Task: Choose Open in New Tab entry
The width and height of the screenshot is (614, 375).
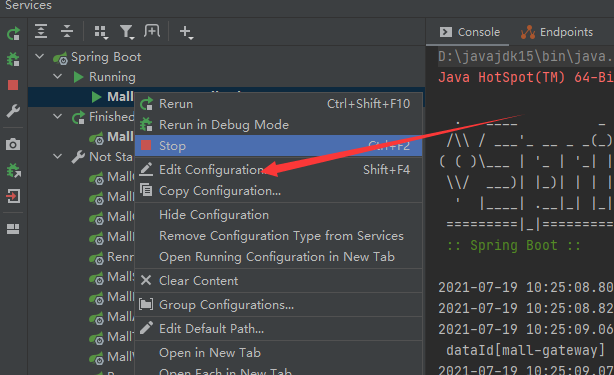Action: click(278, 353)
